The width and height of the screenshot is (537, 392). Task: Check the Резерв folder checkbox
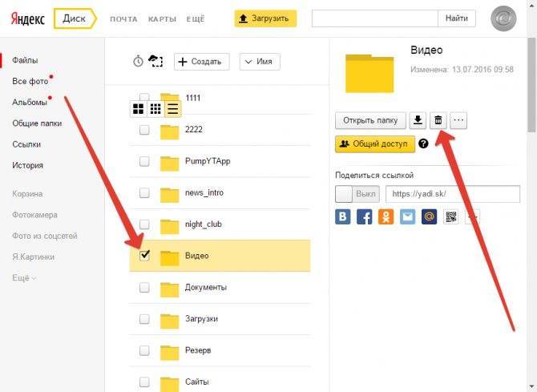(144, 350)
